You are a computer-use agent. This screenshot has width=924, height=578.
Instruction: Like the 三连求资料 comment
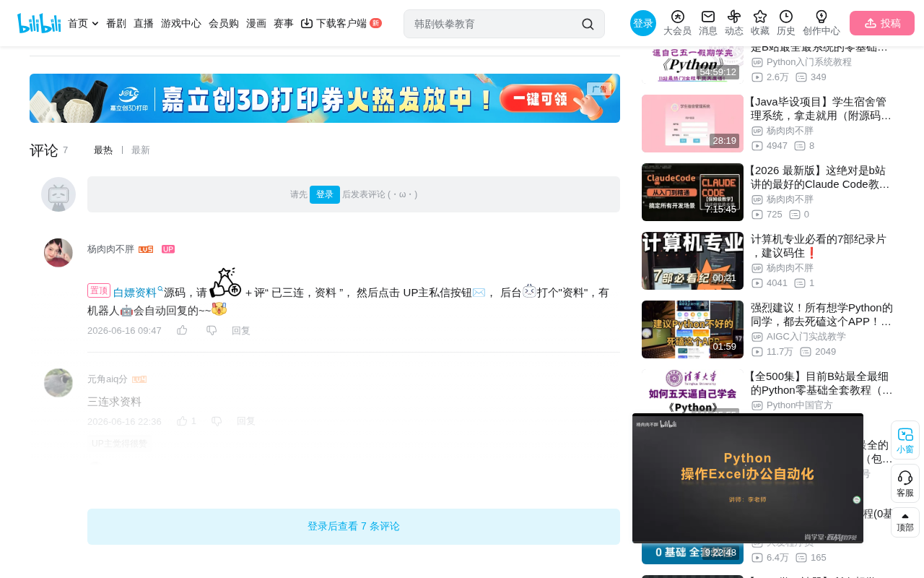tap(182, 420)
